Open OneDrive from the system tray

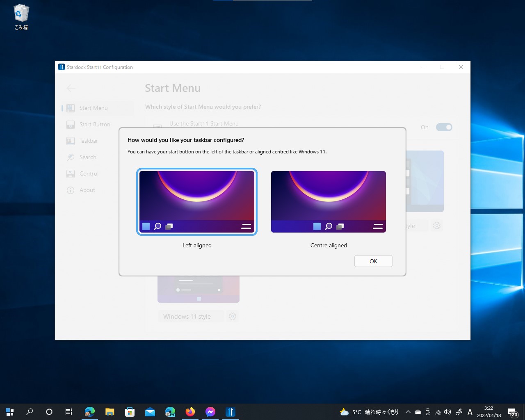point(418,412)
